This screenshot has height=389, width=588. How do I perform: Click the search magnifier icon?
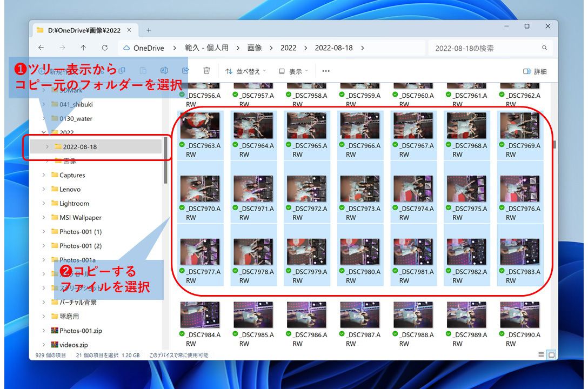tap(545, 48)
